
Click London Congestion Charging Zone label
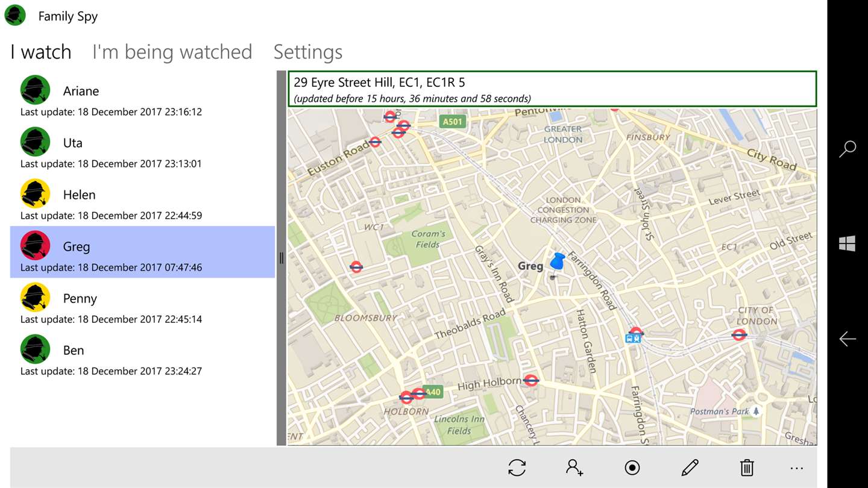coord(564,210)
